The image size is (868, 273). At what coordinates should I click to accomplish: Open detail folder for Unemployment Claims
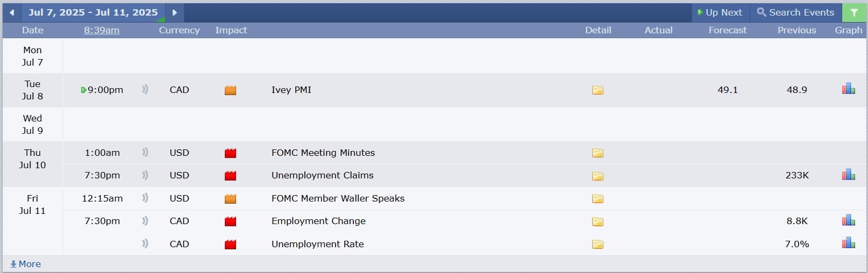pos(597,176)
